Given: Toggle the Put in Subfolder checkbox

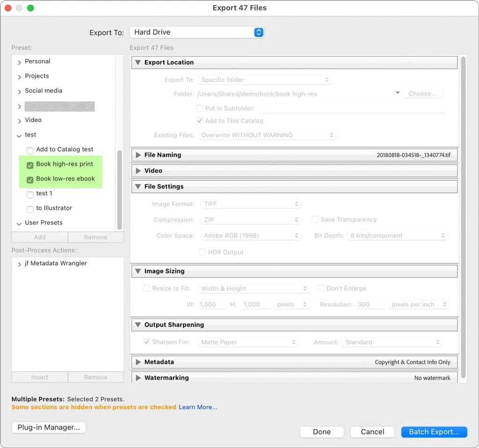Looking at the screenshot, I should click(x=199, y=108).
